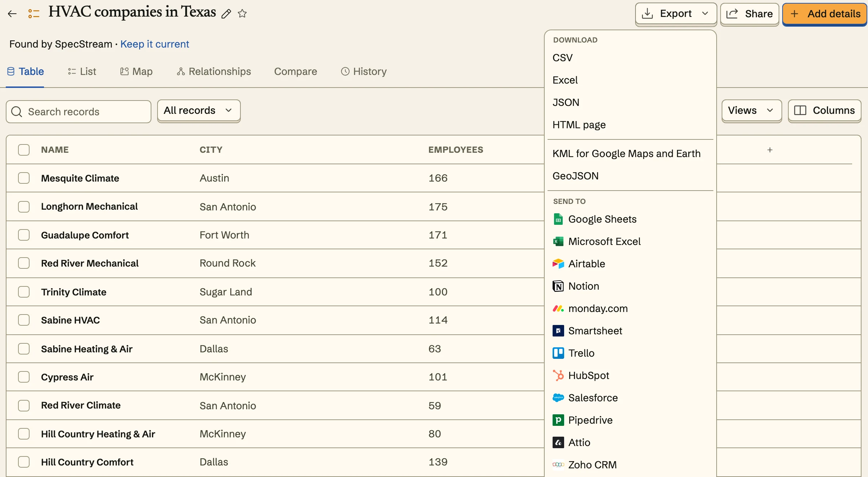The width and height of the screenshot is (868, 477).
Task: Choose Airtable in Send To list
Action: [x=630, y=264]
